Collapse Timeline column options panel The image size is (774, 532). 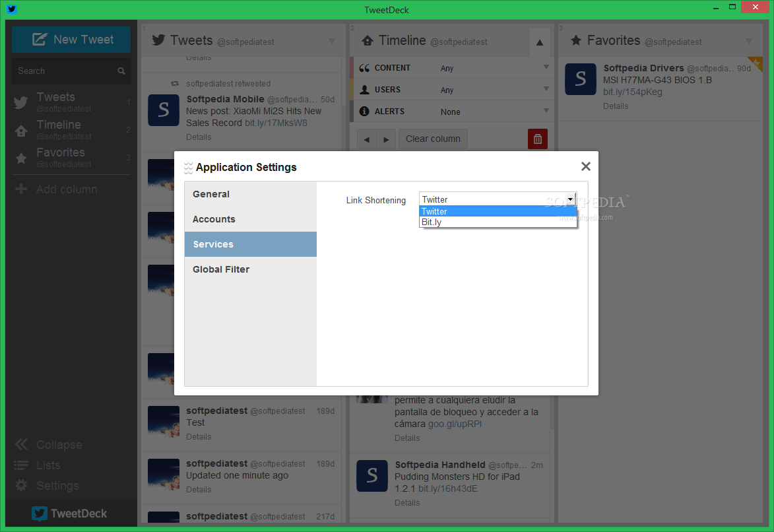click(x=540, y=42)
